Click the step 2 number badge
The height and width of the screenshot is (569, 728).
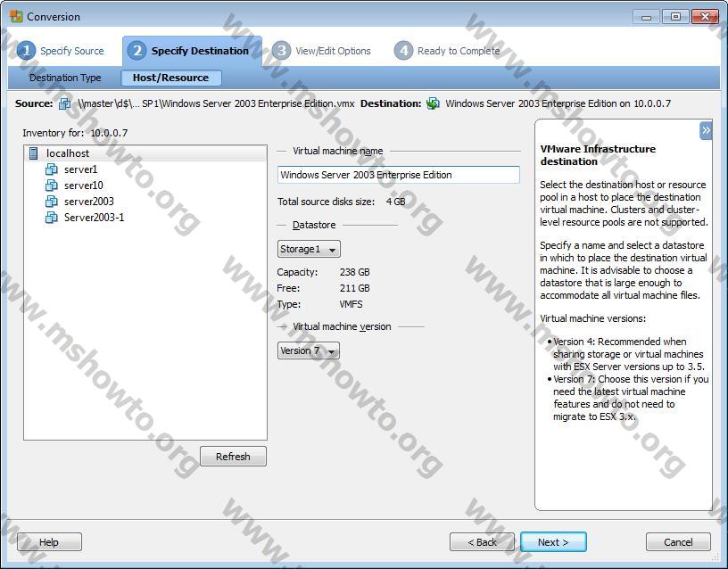(137, 51)
